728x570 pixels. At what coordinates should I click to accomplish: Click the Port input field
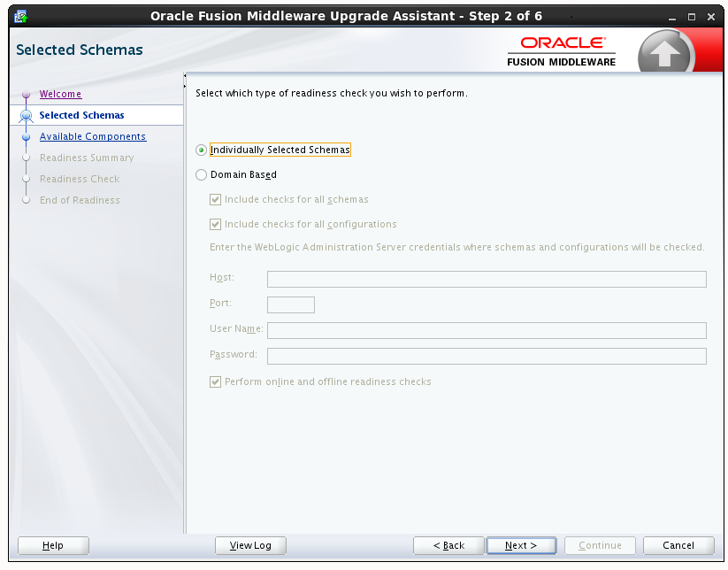[291, 304]
